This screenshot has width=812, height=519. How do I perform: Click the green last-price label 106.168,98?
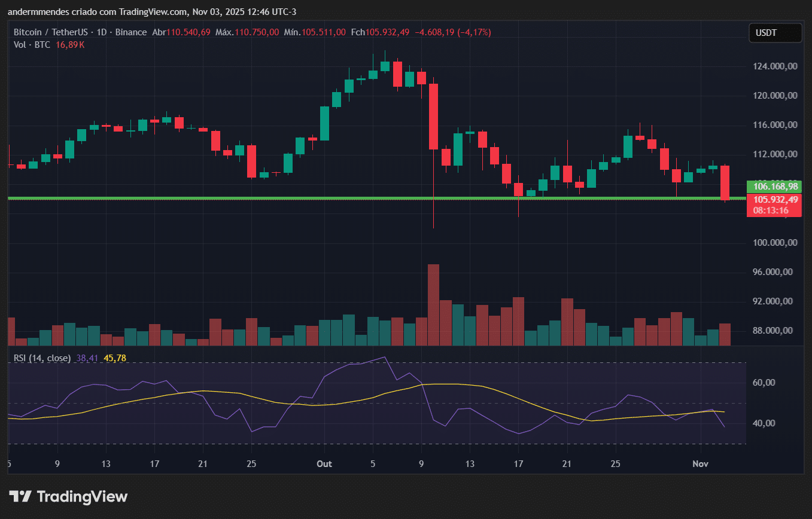coord(775,187)
